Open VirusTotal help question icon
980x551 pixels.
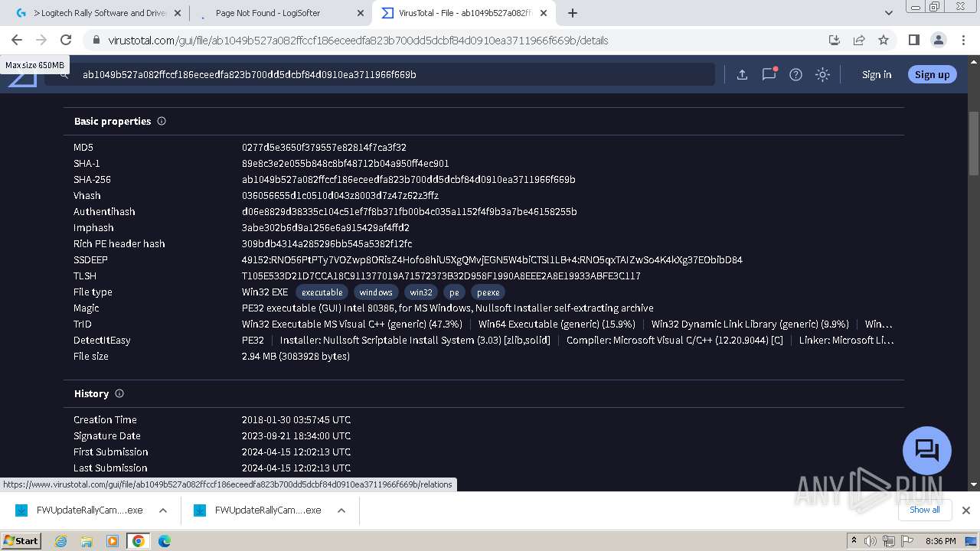795,74
